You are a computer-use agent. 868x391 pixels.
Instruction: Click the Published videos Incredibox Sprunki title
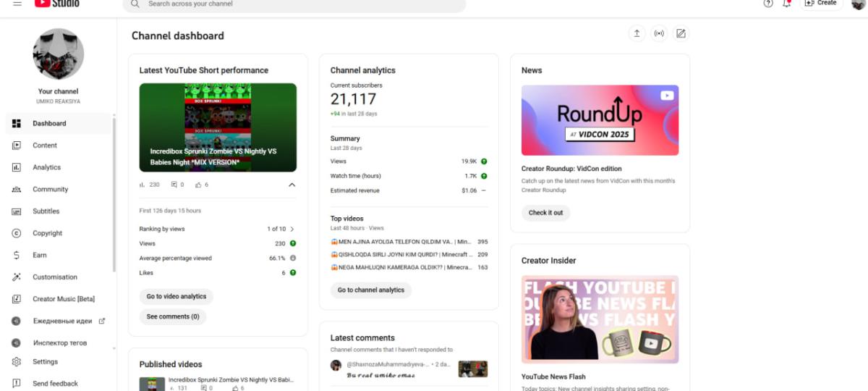(231, 379)
